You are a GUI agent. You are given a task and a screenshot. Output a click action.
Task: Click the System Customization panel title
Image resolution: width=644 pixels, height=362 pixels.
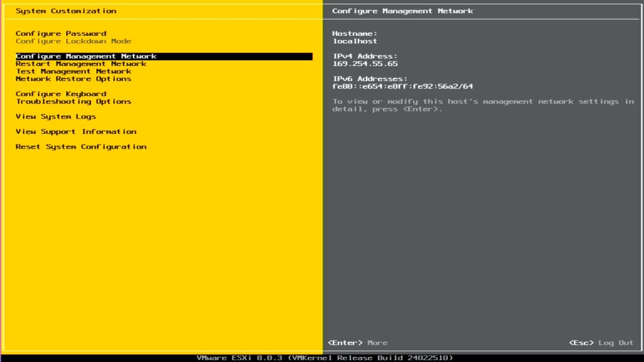point(66,11)
